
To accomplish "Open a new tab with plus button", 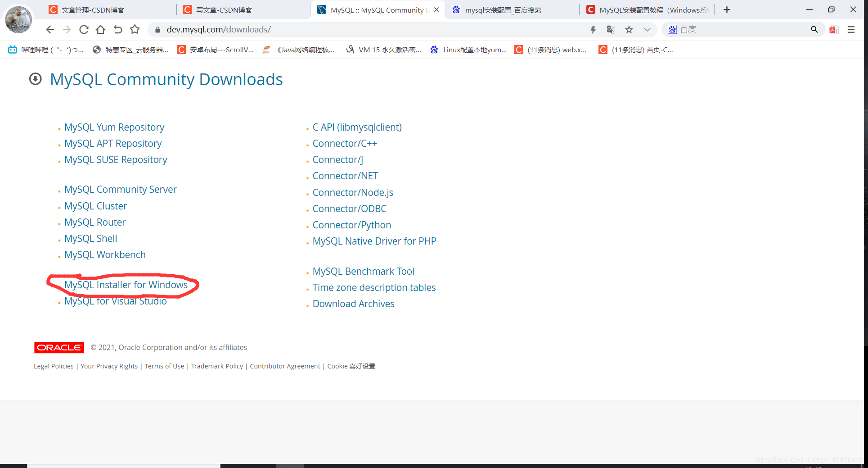I will (x=727, y=10).
